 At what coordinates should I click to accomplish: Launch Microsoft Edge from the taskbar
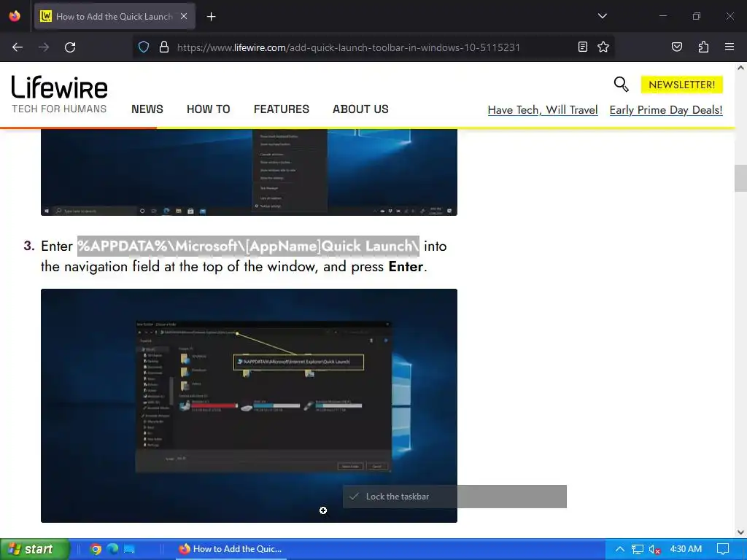click(112, 549)
